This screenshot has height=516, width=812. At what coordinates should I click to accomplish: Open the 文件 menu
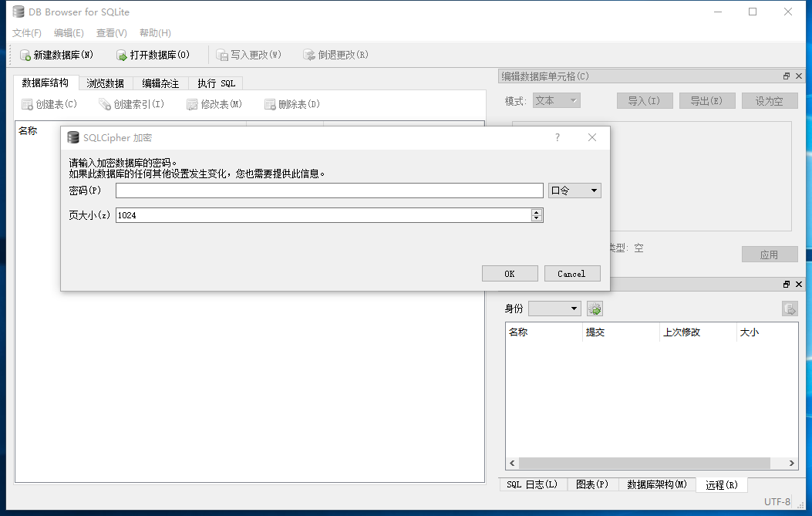[x=26, y=32]
